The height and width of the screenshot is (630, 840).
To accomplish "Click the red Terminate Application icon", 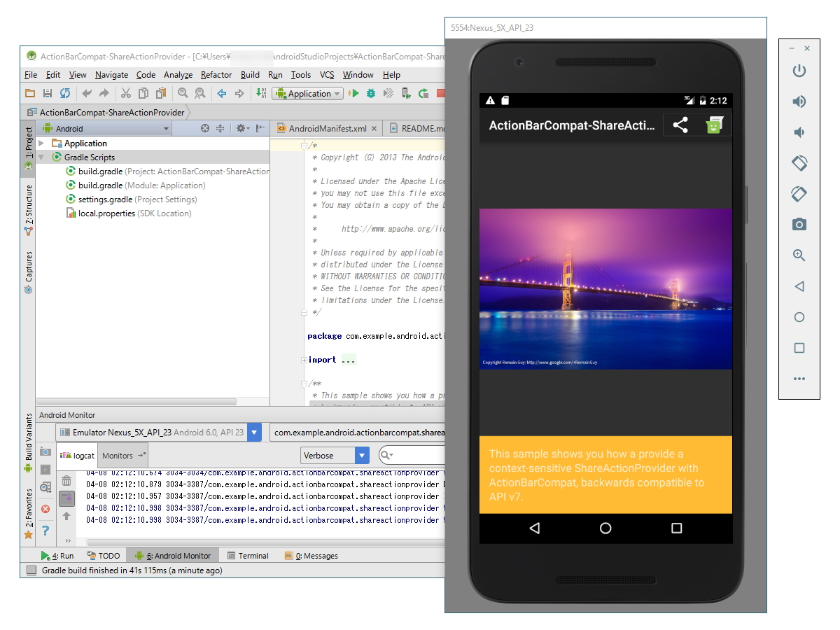I will coord(45,509).
